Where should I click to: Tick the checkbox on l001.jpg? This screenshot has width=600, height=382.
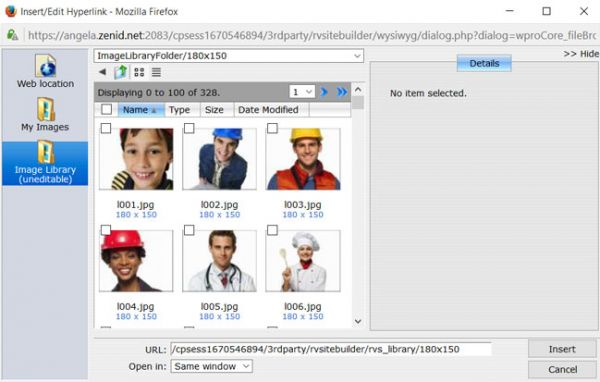click(x=106, y=128)
